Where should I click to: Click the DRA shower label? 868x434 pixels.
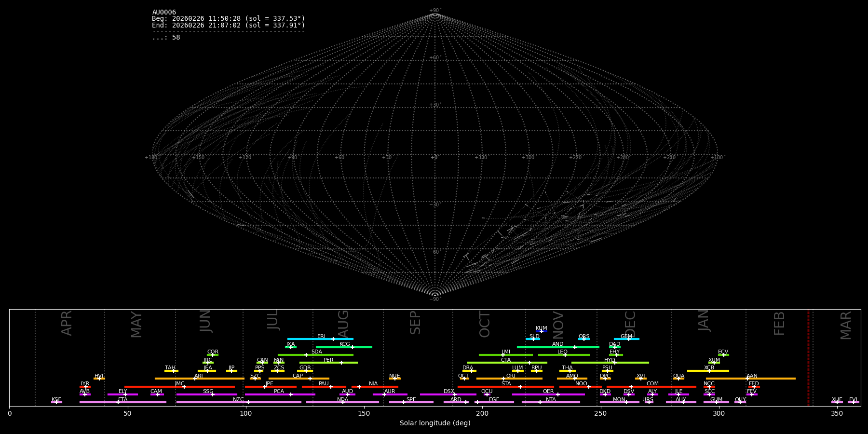click(x=468, y=368)
